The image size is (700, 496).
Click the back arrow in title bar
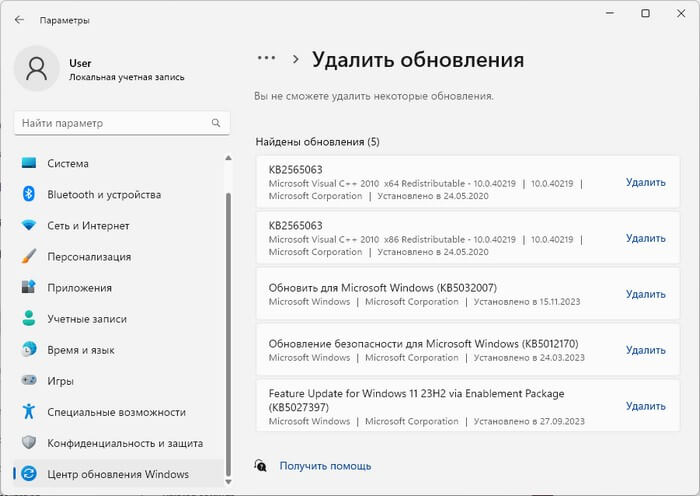tap(19, 19)
